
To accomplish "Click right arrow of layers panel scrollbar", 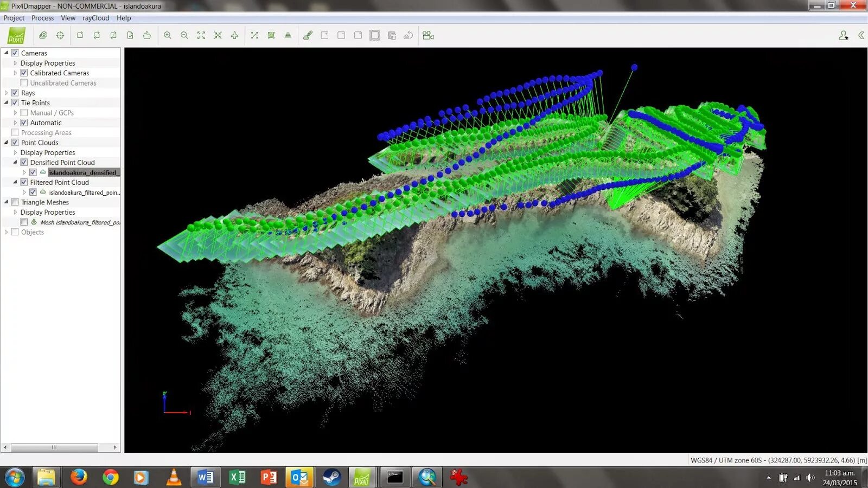I will click(x=115, y=447).
